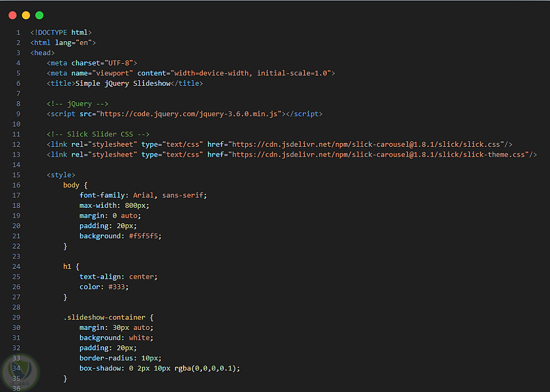Click the body selector

[71, 185]
